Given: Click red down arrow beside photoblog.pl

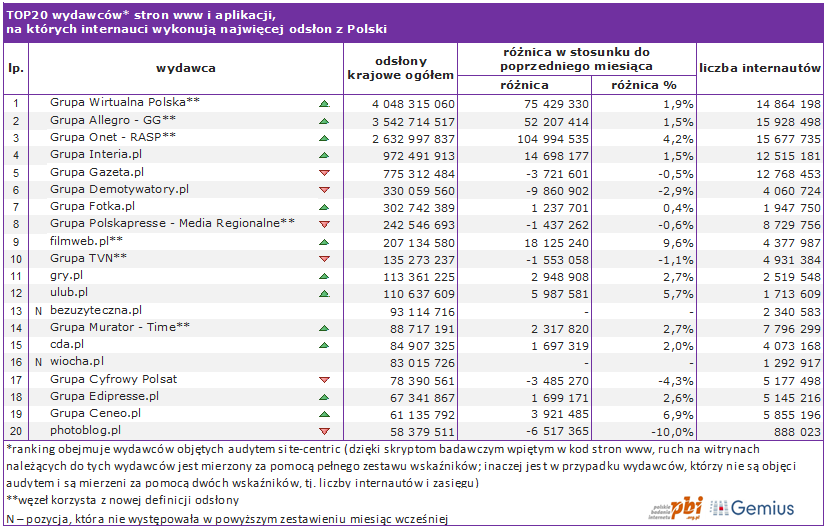Looking at the screenshot, I should (x=324, y=431).
